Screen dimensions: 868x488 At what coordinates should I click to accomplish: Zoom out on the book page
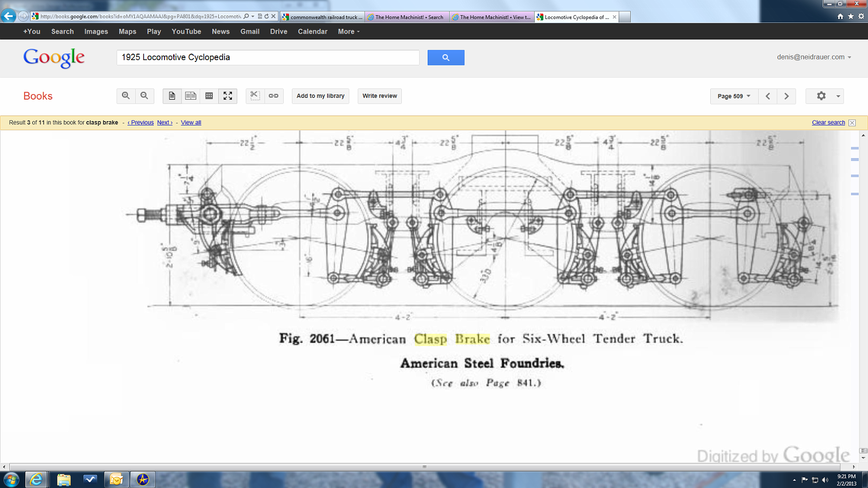point(145,96)
